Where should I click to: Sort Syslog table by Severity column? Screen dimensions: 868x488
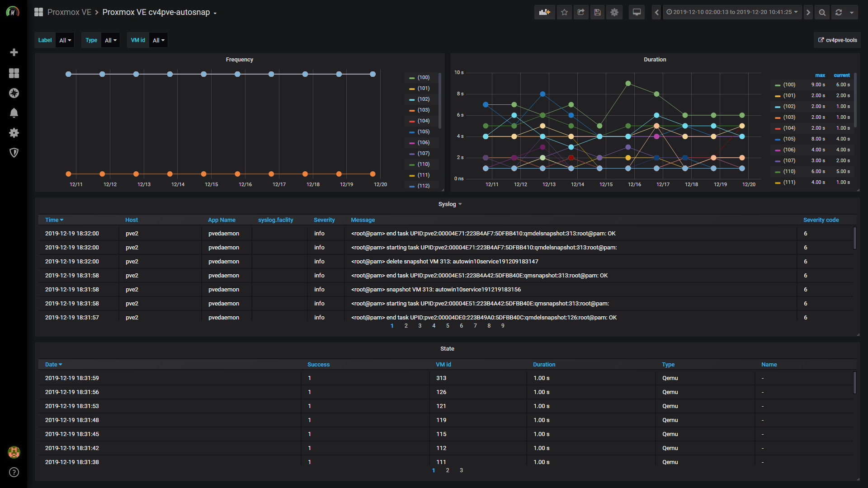pyautogui.click(x=324, y=220)
